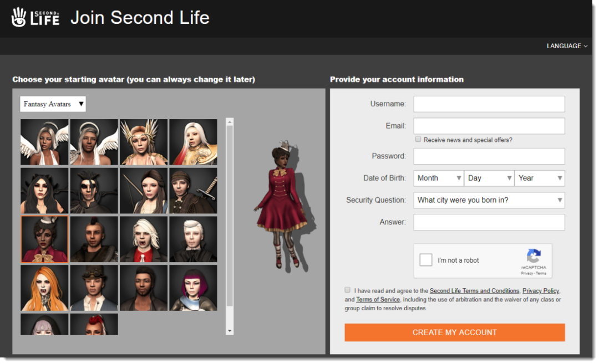This screenshot has height=364, width=599.
Task: Open the Day dropdown
Action: click(489, 178)
